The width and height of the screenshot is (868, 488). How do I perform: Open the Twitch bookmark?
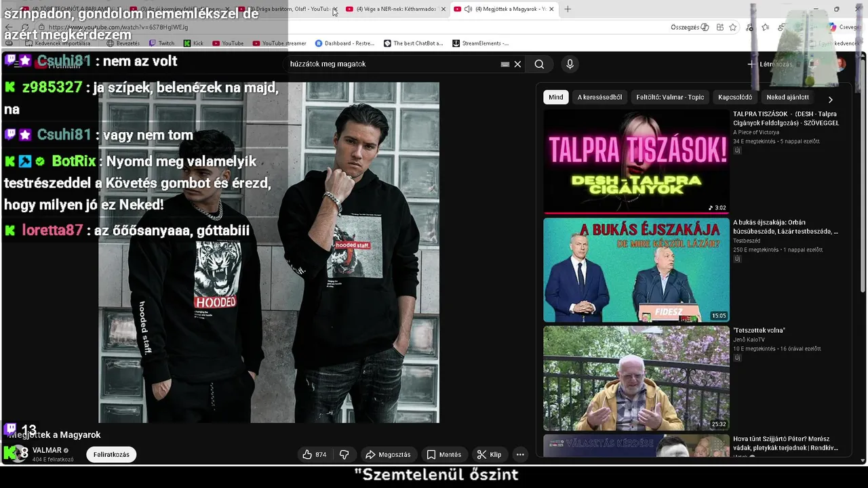point(161,43)
